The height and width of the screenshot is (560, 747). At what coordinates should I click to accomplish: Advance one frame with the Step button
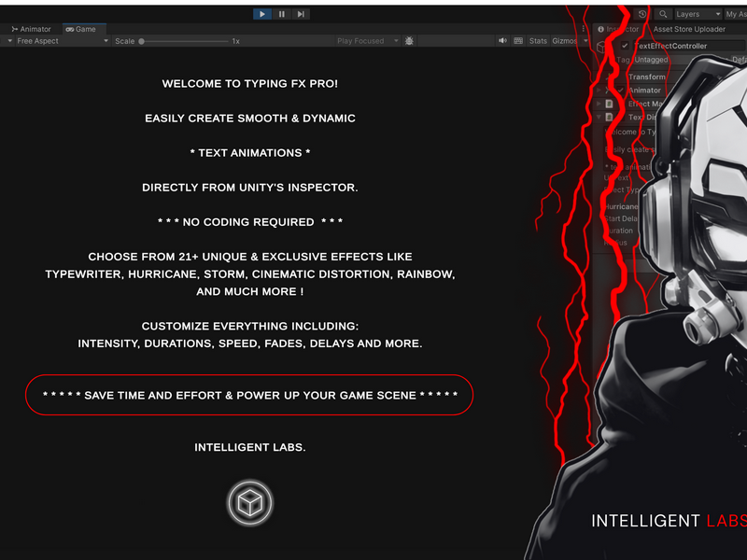[x=301, y=14]
